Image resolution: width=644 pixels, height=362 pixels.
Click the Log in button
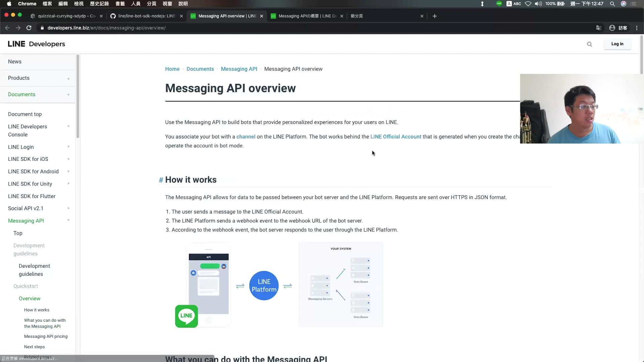[617, 44]
